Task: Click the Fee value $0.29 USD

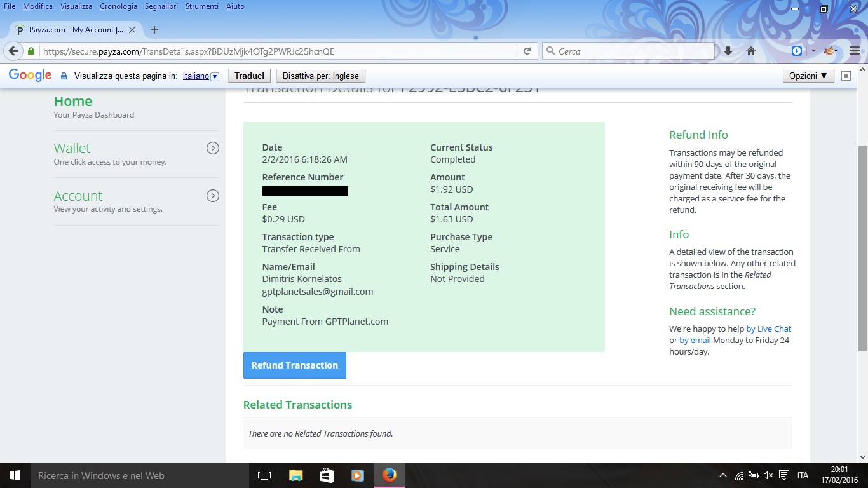Action: (283, 219)
